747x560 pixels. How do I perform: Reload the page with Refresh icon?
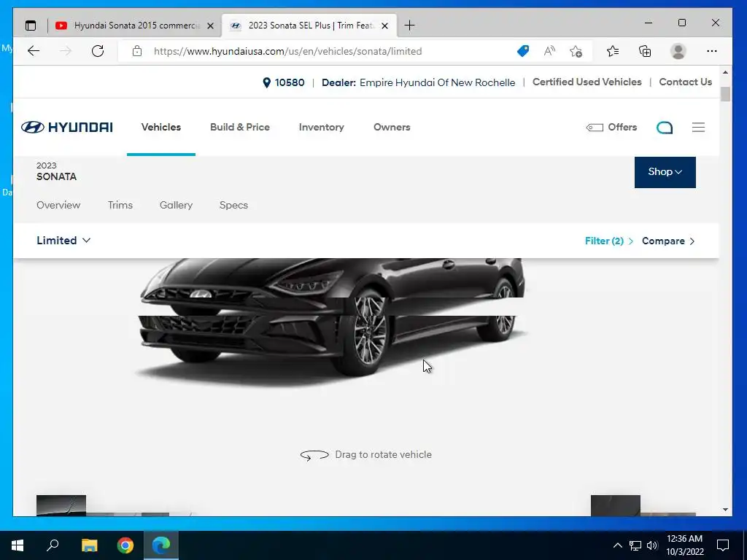[x=98, y=51]
